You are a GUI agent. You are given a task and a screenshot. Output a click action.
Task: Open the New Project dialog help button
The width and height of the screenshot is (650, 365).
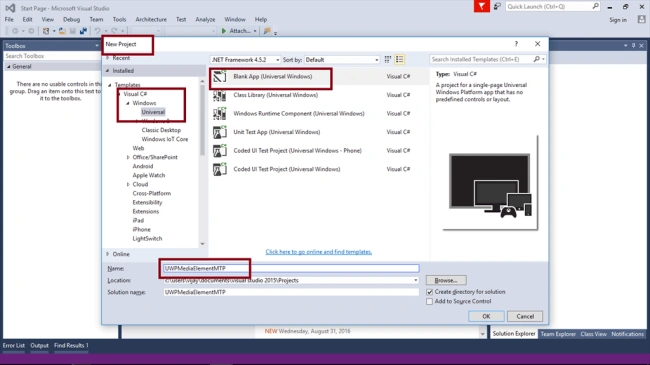click(516, 44)
